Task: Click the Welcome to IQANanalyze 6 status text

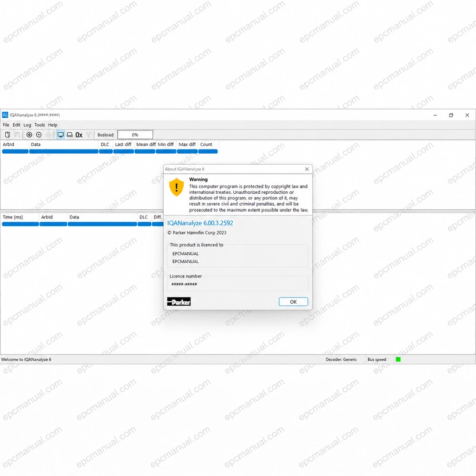Action: tap(26, 359)
